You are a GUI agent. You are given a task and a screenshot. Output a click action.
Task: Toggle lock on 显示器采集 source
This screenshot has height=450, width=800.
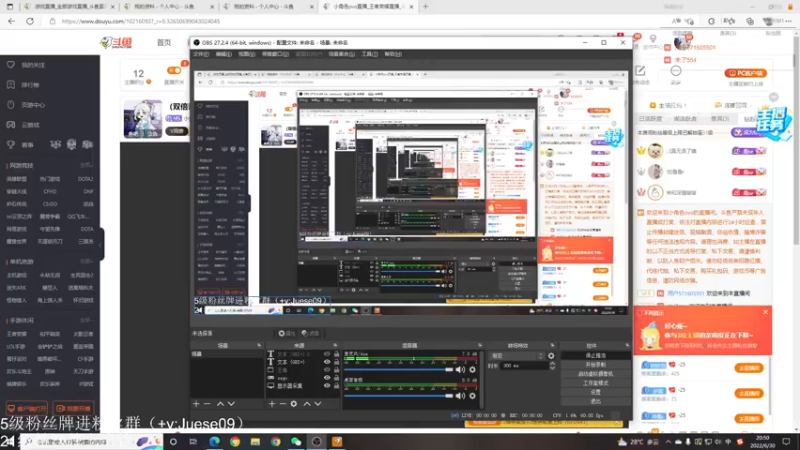pos(336,386)
